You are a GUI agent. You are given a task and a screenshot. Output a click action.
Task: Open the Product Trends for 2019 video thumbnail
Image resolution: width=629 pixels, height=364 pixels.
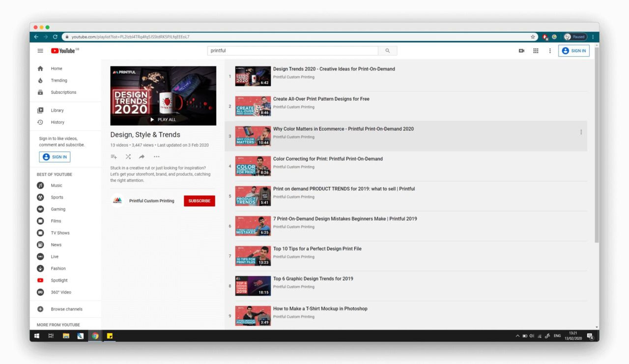[253, 196]
